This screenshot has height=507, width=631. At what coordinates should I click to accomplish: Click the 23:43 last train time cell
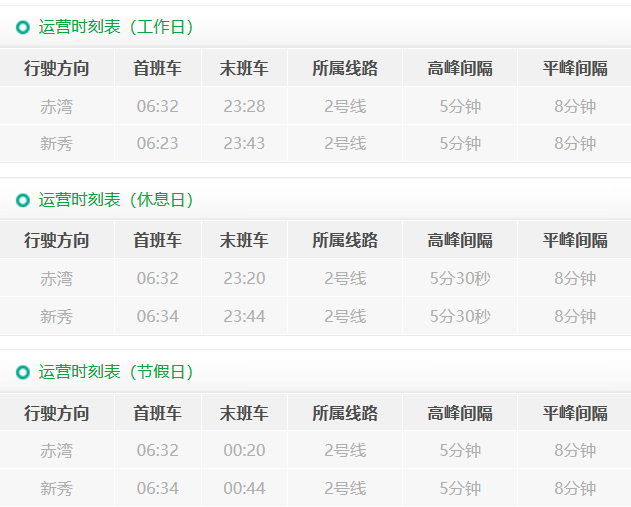[244, 143]
